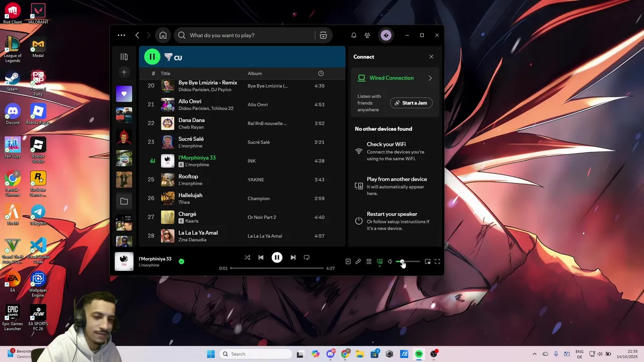644x362 pixels.
Task: Skip to the previous track
Action: coord(261,257)
